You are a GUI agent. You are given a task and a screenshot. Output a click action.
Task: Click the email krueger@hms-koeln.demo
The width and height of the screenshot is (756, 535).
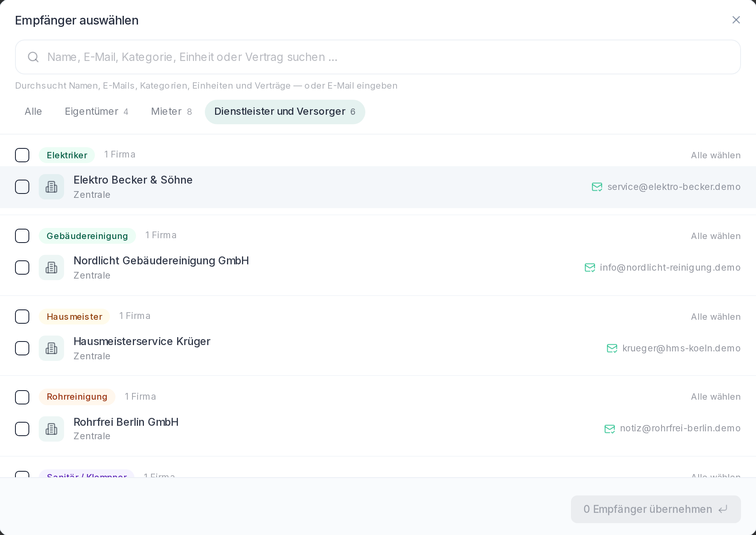click(x=682, y=348)
